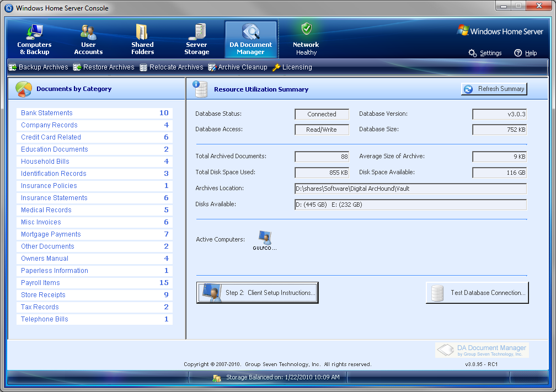The width and height of the screenshot is (556, 392).
Task: Select the DA Document Manager magnifier icon
Action: pyautogui.click(x=250, y=31)
